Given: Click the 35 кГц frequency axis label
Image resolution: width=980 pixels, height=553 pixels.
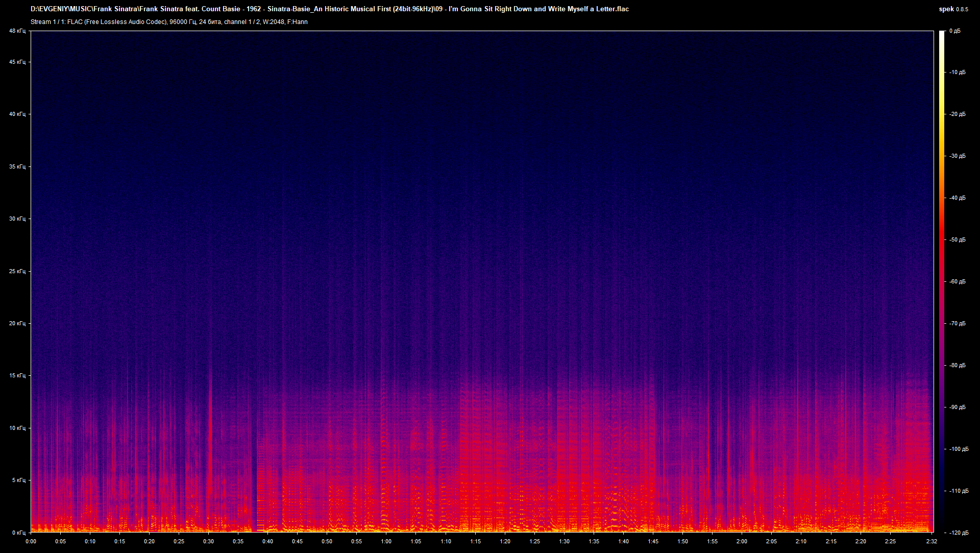Looking at the screenshot, I should pos(17,166).
